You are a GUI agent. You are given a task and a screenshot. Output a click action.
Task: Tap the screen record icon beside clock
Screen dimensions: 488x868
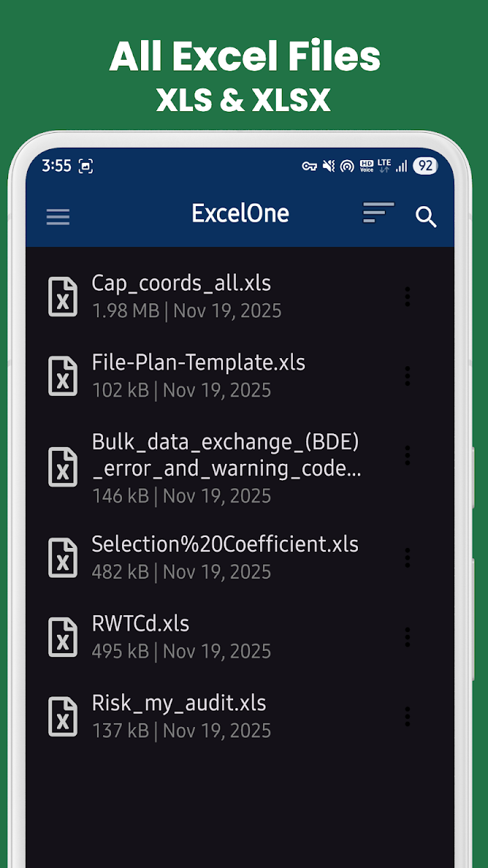point(85,166)
